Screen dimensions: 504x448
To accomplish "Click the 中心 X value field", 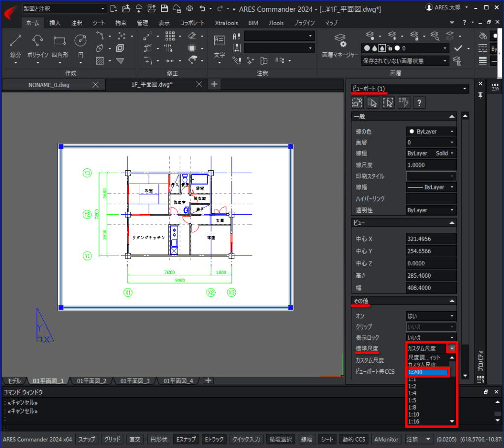I will click(x=431, y=239).
